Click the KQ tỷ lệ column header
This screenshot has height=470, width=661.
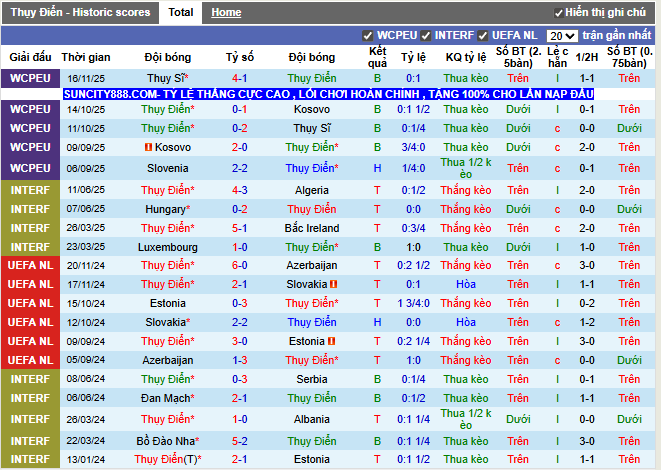[x=466, y=57]
